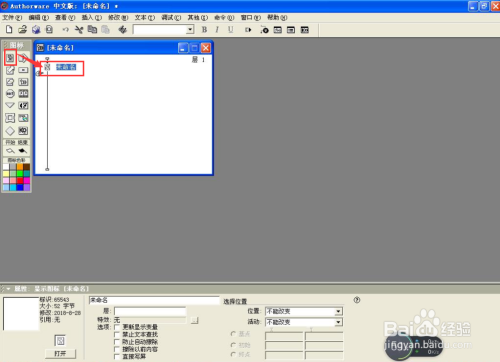Viewport: 500px width, 362px height.
Task: Open the 帮助 menu
Action: click(277, 17)
